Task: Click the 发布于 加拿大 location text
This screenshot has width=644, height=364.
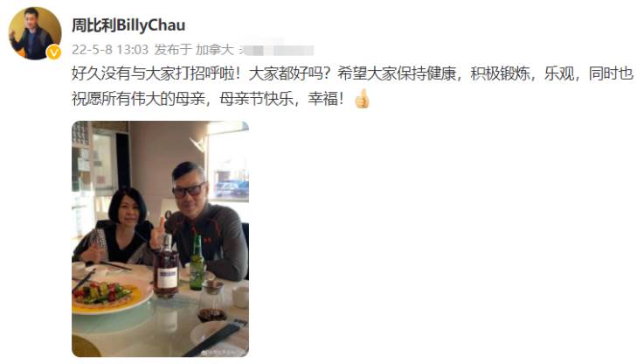Action: (194, 50)
